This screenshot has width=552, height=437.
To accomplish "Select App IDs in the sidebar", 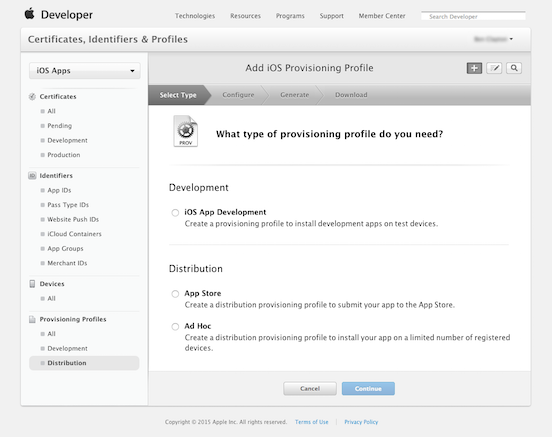I will [59, 190].
